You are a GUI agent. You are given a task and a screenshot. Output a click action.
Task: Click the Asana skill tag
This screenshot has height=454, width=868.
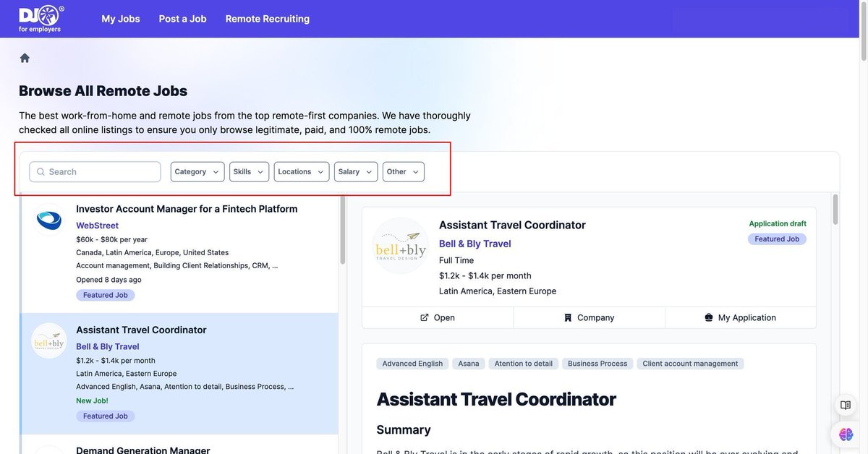click(469, 364)
